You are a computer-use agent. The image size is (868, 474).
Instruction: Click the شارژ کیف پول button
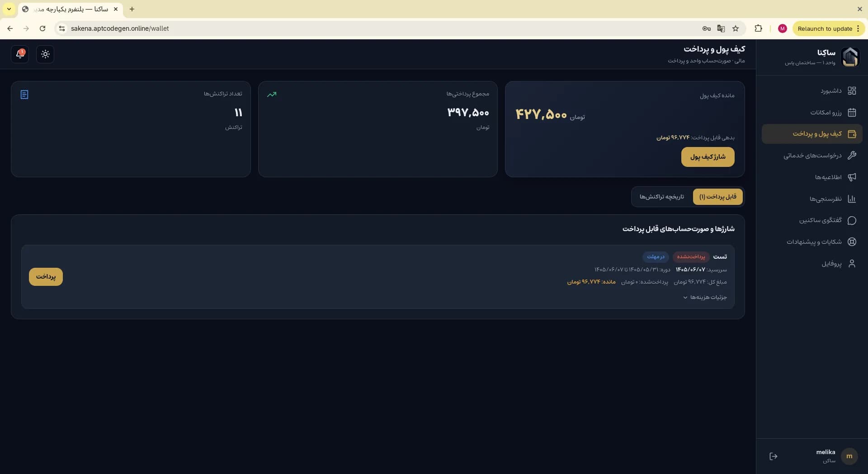pos(708,157)
